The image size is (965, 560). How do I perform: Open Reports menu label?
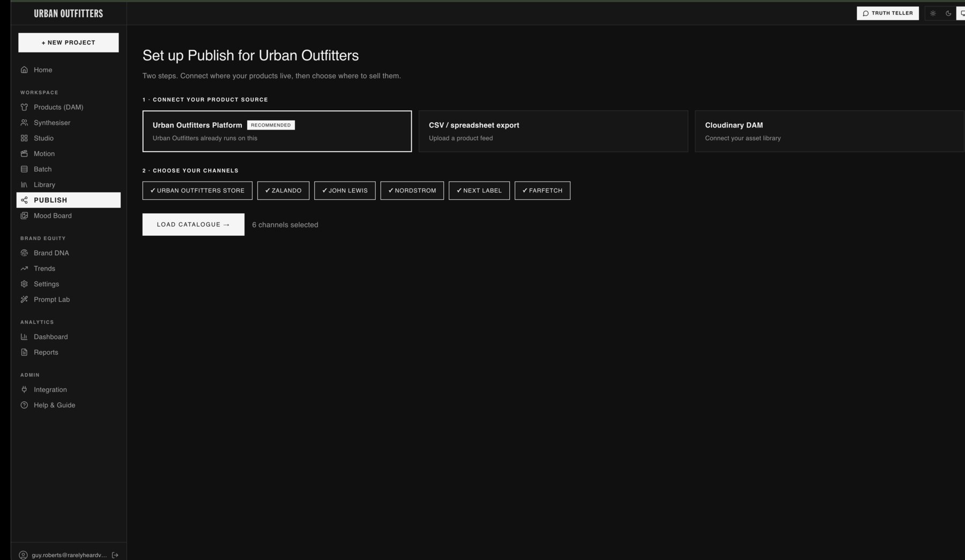[x=46, y=352]
